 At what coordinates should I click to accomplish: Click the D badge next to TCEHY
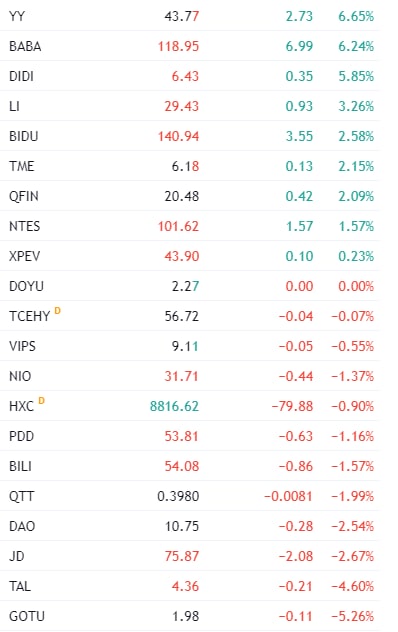57,310
